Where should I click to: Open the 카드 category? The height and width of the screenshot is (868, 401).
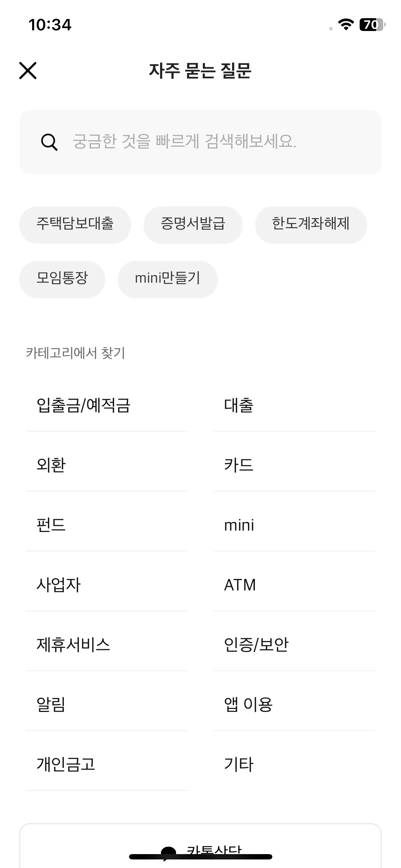tap(294, 465)
